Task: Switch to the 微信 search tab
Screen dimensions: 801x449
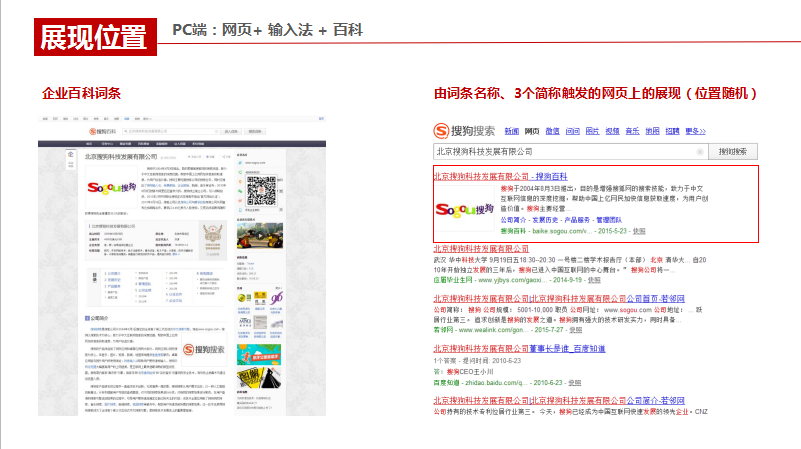Action: point(552,131)
